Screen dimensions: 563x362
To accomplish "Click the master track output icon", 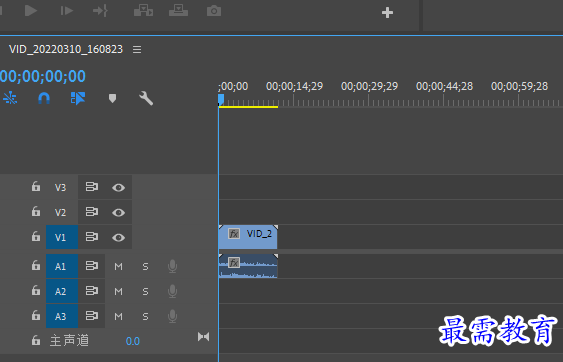I will tap(203, 337).
